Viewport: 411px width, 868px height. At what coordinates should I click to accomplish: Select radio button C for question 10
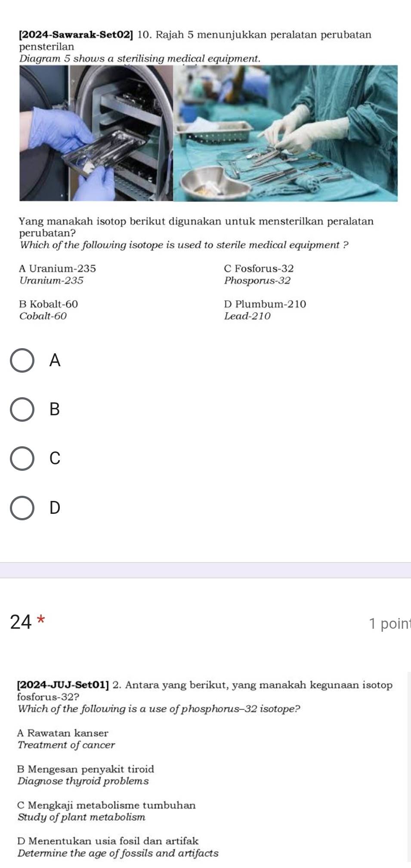click(22, 459)
